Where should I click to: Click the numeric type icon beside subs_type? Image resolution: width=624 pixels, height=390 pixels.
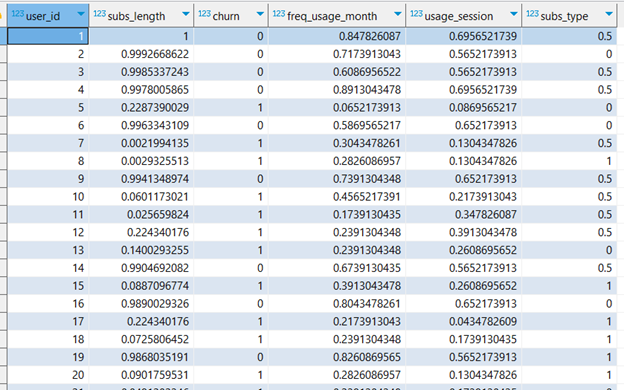(532, 14)
